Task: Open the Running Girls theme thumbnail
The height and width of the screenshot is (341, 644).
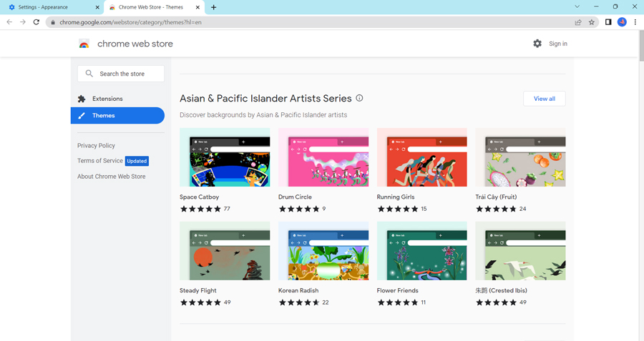Action: click(421, 157)
